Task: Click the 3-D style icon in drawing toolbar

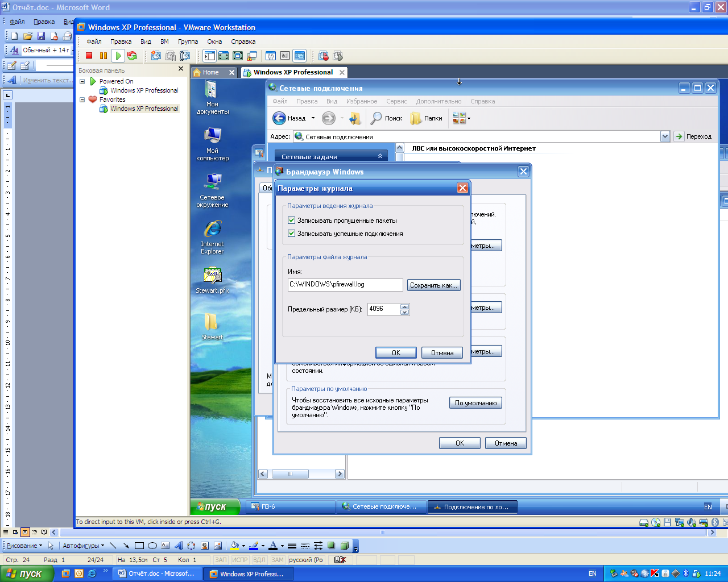Action: (344, 546)
